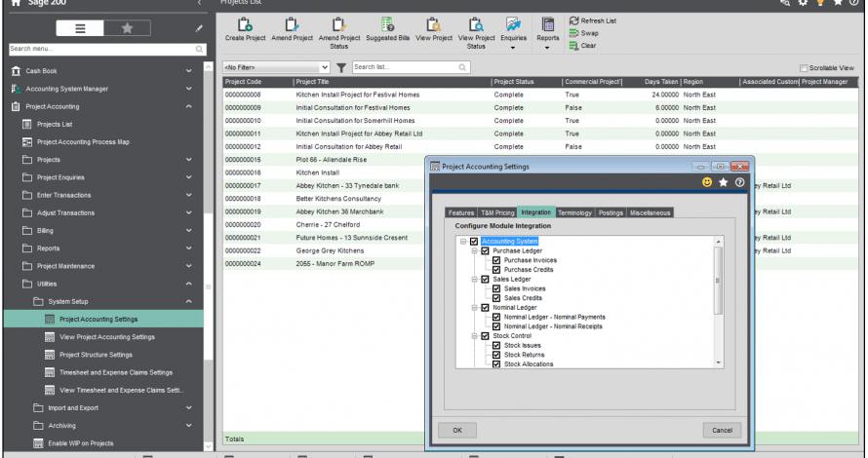Switch to menu list view icon

click(x=80, y=28)
